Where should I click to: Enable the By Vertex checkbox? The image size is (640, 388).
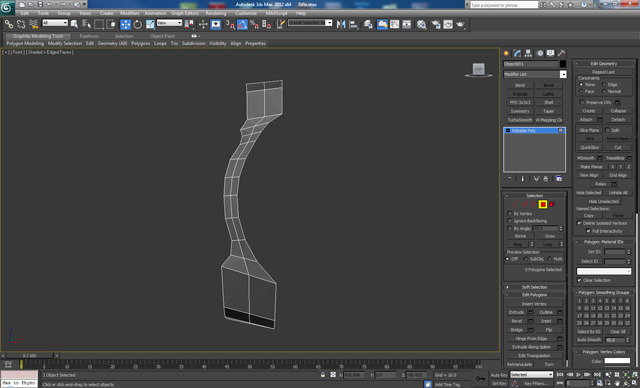[510, 213]
